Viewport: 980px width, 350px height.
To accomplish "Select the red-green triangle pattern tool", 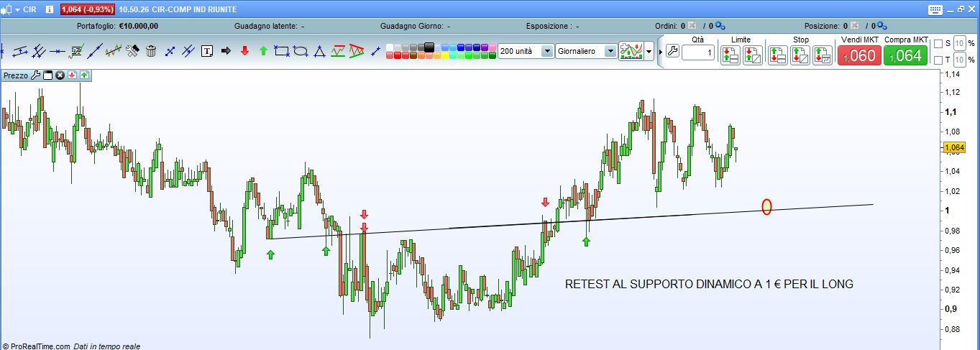I will pos(357,51).
